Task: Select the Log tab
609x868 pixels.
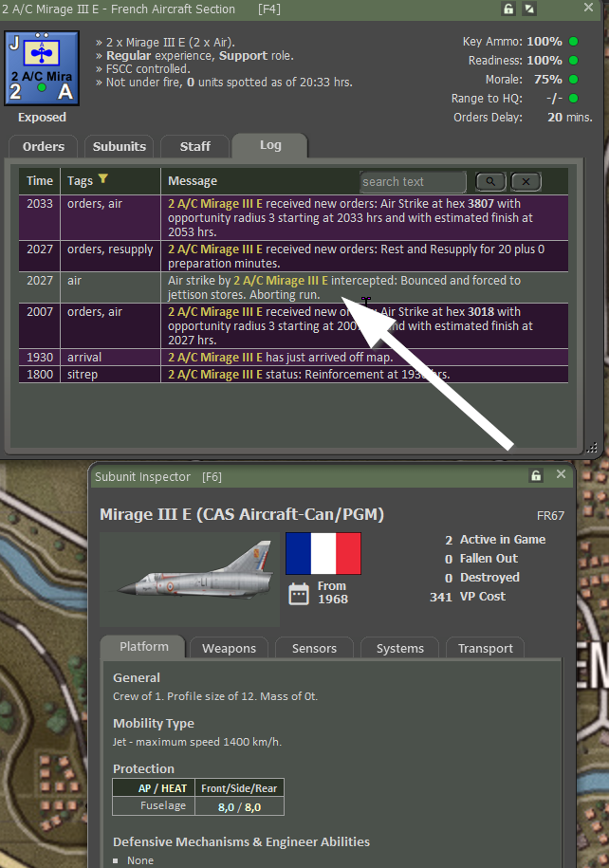Action: click(270, 145)
